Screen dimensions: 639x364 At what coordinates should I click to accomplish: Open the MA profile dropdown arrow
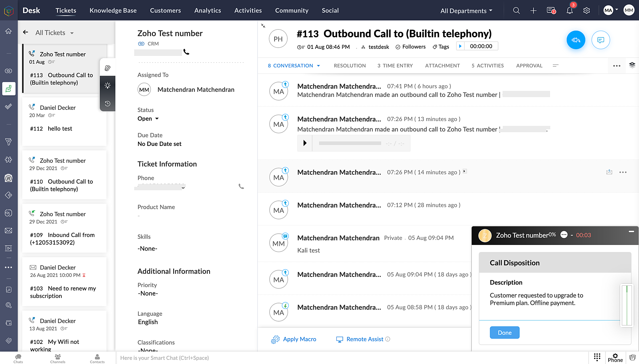pos(617,10)
